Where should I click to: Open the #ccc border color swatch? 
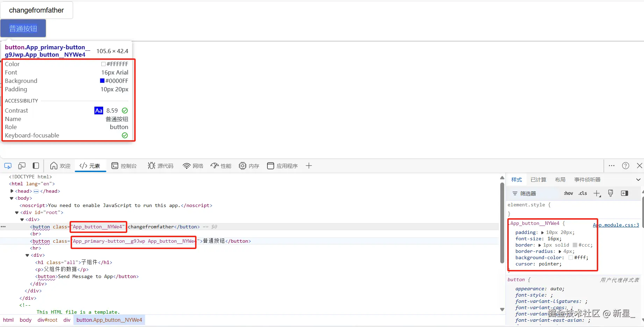click(x=575, y=245)
